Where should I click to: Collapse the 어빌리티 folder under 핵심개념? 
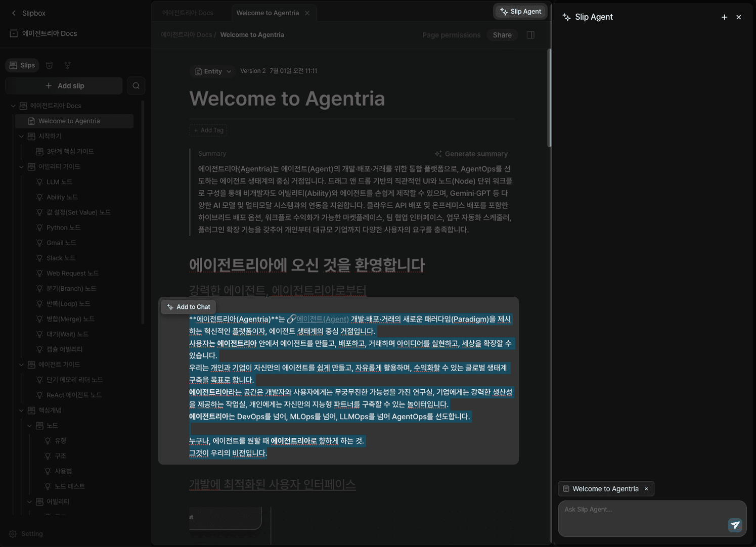click(30, 502)
